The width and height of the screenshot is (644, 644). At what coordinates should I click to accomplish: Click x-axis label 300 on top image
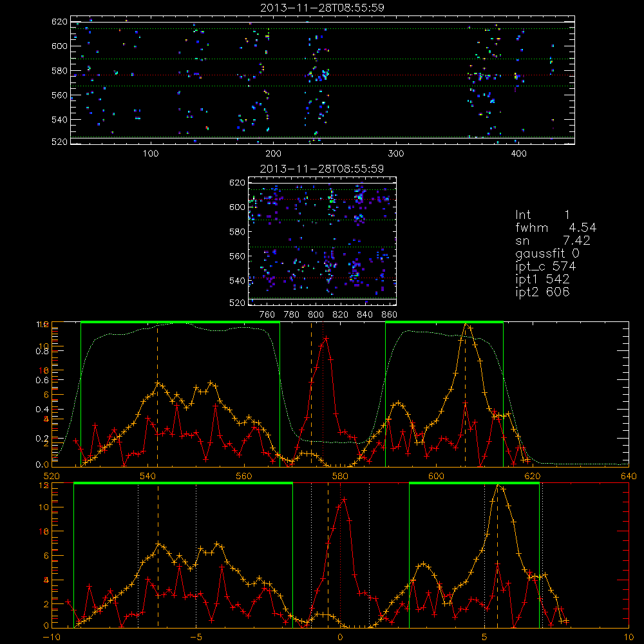396,154
